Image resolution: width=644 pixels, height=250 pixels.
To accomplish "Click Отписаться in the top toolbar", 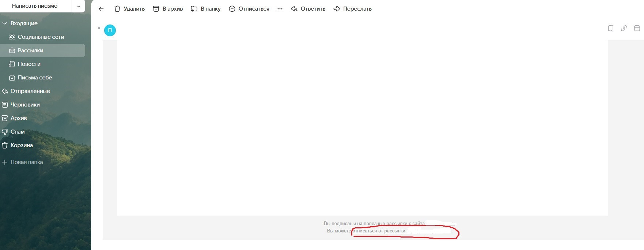I will (249, 9).
